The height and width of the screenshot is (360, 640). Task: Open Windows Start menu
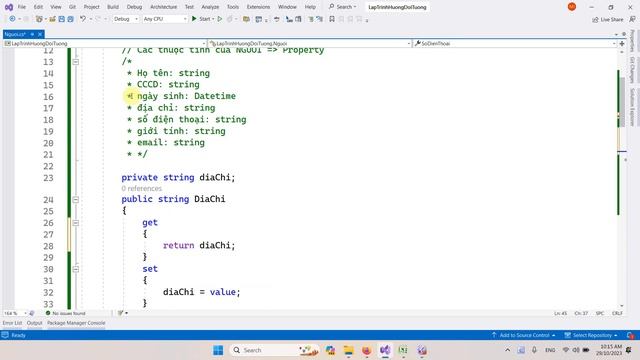pyautogui.click(x=218, y=350)
